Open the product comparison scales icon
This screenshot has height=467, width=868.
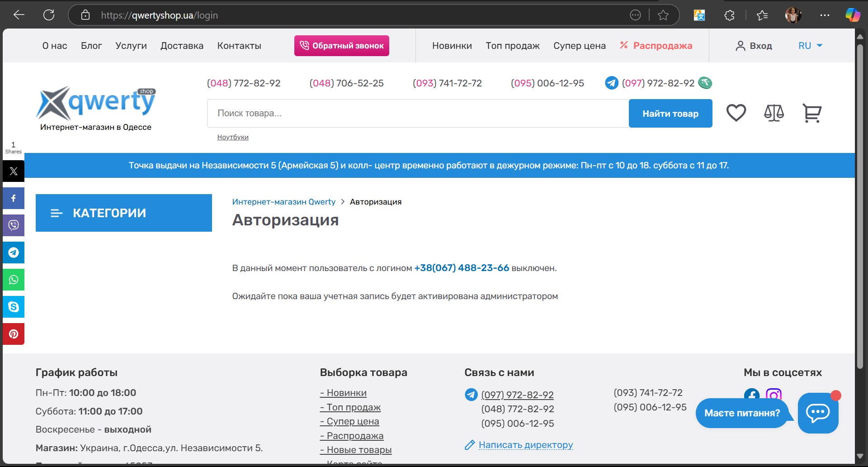point(774,113)
